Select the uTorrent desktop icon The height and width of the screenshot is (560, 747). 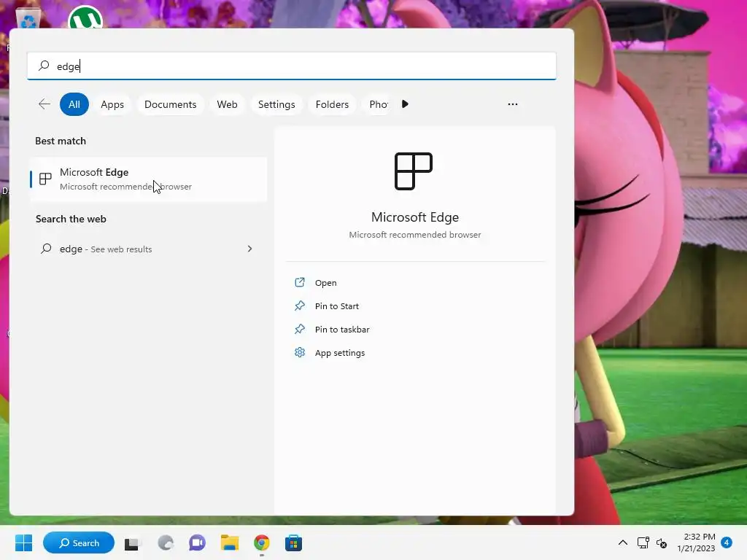(x=85, y=17)
